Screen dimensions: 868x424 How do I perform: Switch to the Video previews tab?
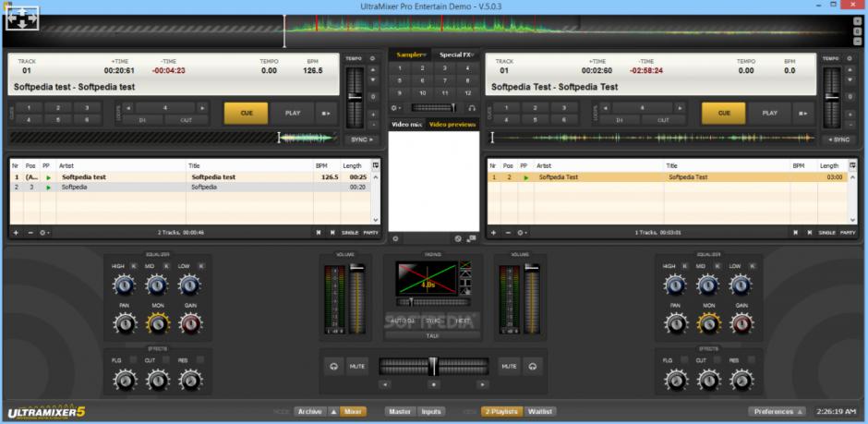[x=452, y=125]
